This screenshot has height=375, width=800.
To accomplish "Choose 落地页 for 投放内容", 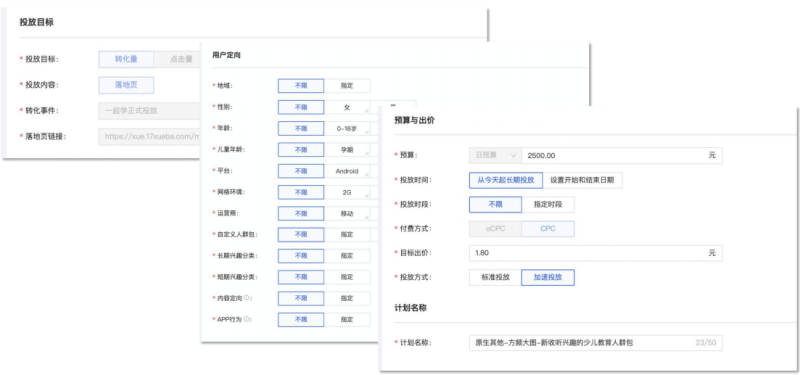I will click(x=126, y=85).
